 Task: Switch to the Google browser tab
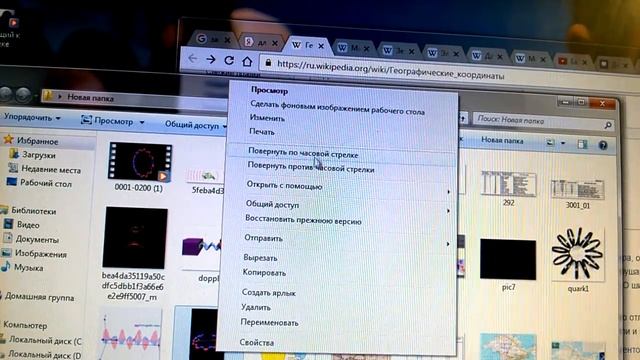click(212, 39)
